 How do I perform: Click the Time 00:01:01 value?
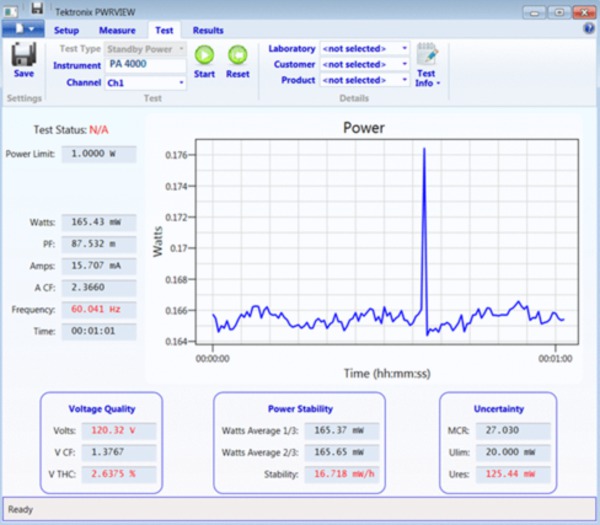point(99,331)
